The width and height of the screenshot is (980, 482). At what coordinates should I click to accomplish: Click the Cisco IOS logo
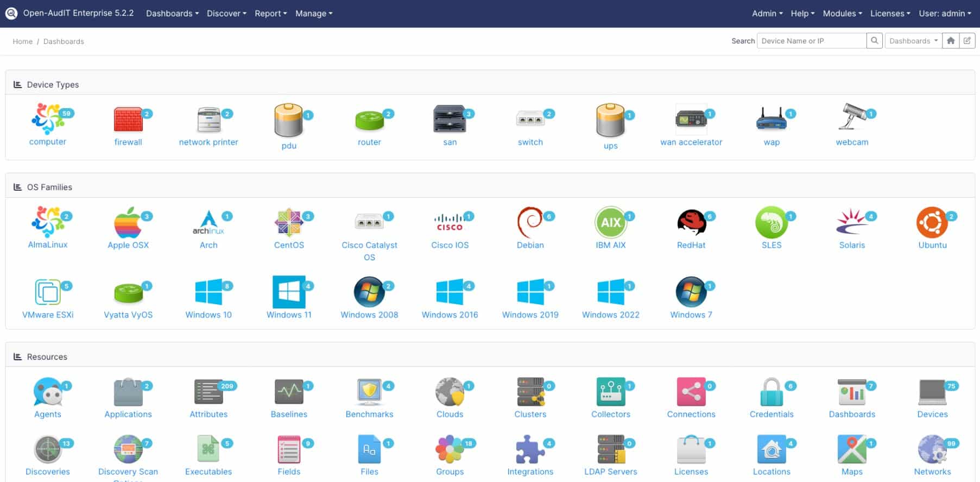click(450, 223)
